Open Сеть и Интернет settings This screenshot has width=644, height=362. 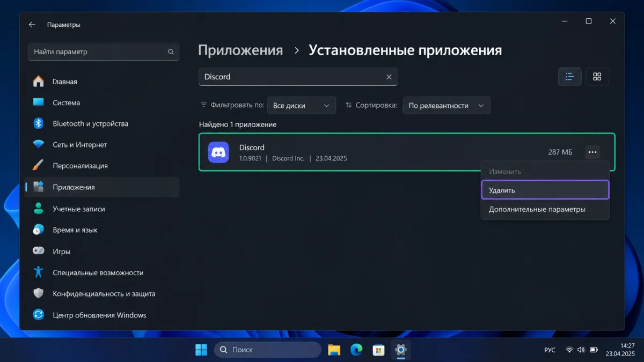[102, 145]
